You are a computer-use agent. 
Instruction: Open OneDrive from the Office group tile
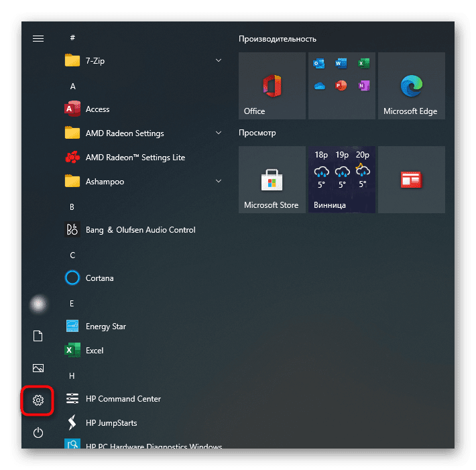pos(319,86)
